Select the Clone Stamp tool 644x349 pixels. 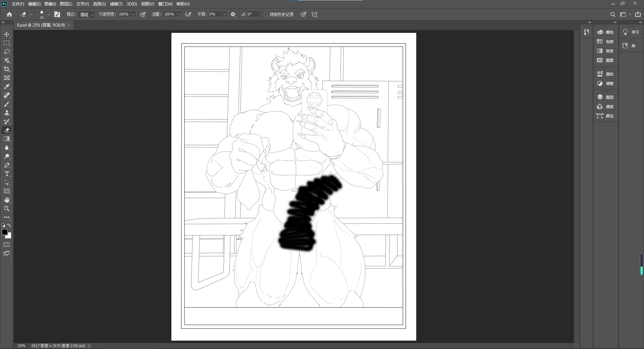7,113
